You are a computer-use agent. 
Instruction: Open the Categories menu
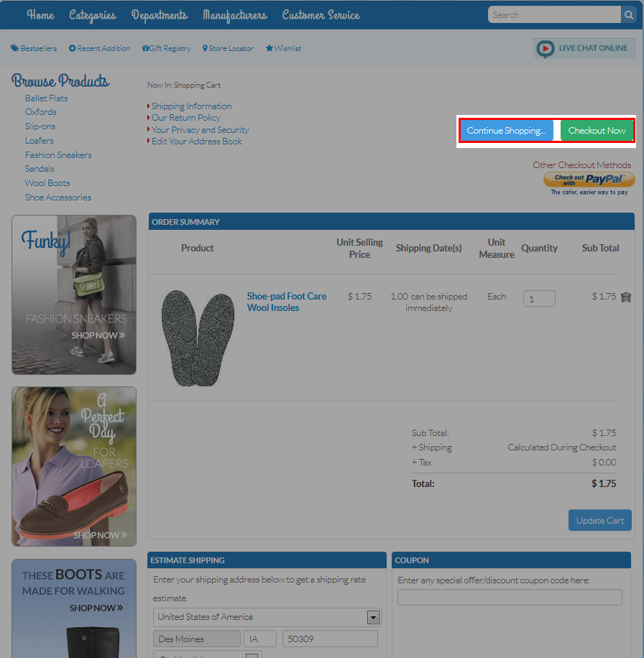92,15
